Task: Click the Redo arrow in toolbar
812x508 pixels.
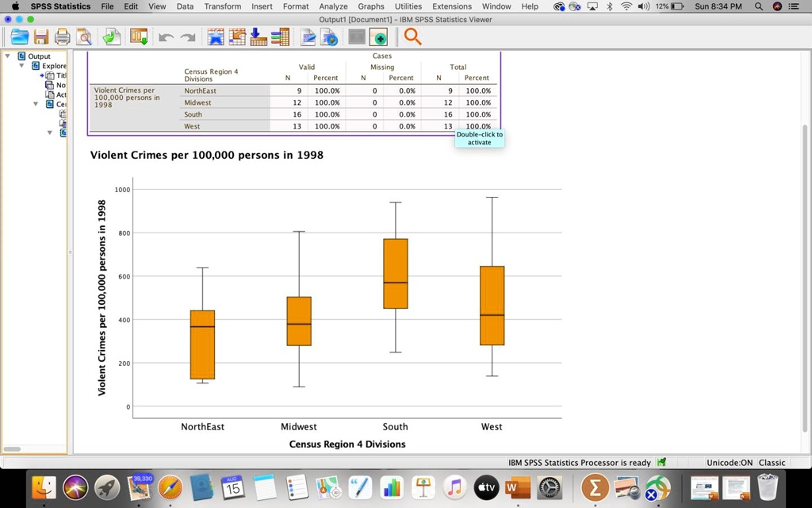Action: [x=188, y=37]
